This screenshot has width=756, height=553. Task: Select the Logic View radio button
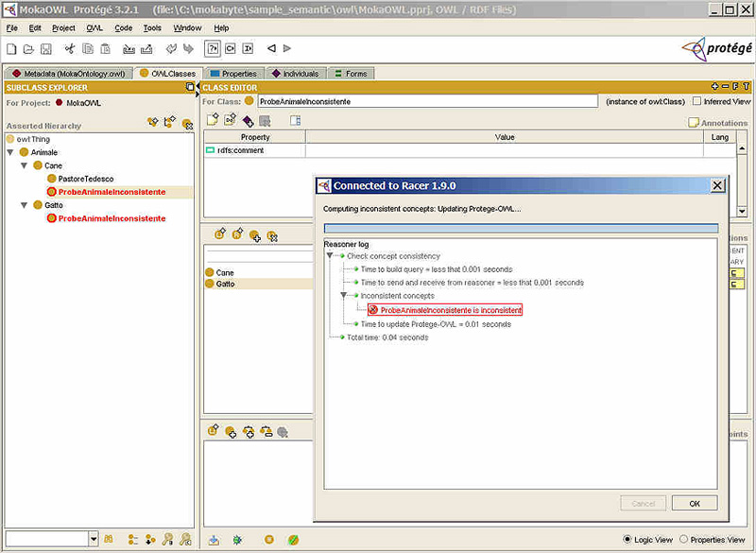627,539
